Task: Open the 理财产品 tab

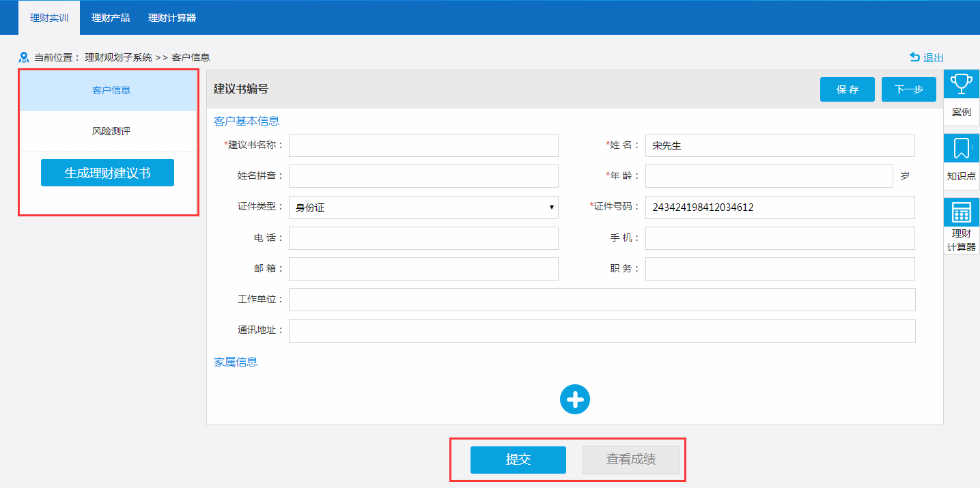Action: [111, 18]
